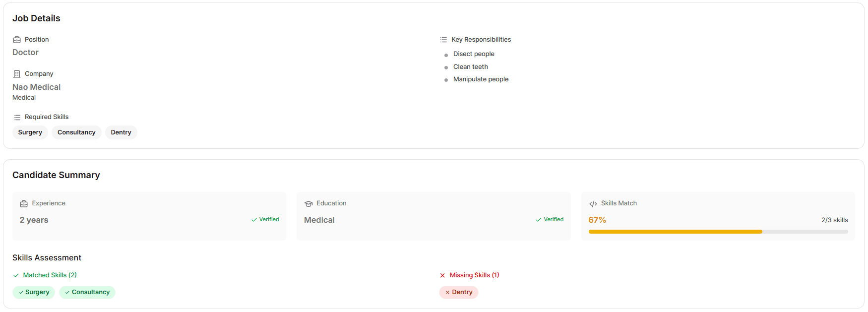Click the Disect people responsibility item

tap(474, 54)
